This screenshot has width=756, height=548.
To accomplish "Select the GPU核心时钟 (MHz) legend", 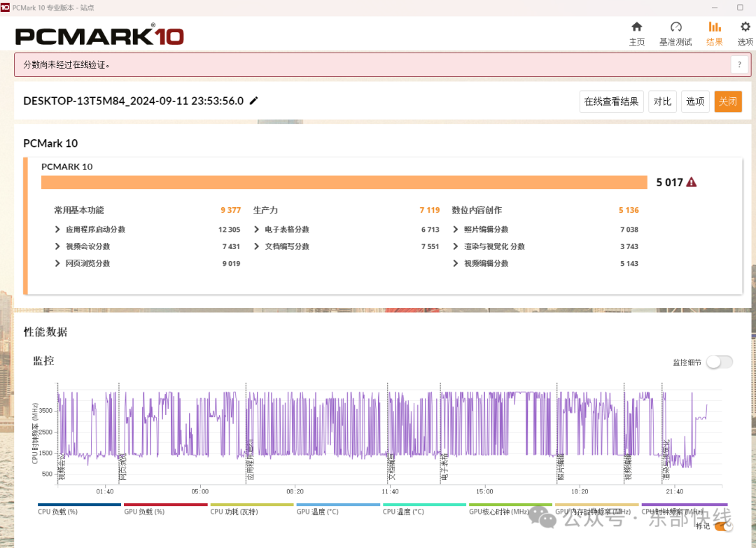I will [x=510, y=509].
